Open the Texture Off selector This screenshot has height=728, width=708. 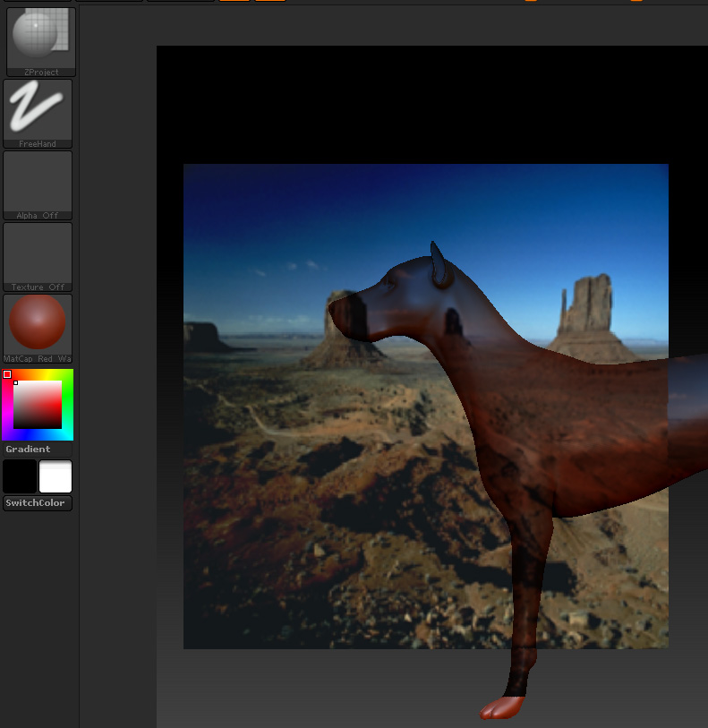(x=38, y=257)
